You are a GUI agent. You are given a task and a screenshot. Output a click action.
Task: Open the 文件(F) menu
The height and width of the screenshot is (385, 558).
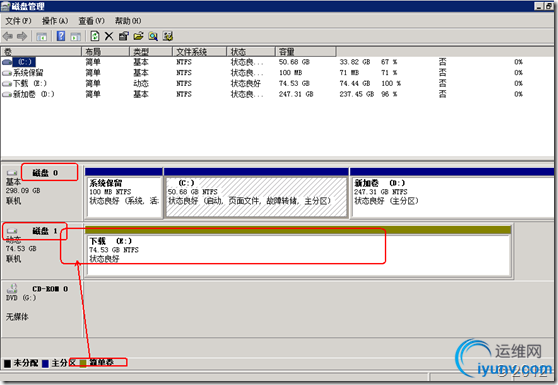coord(18,21)
